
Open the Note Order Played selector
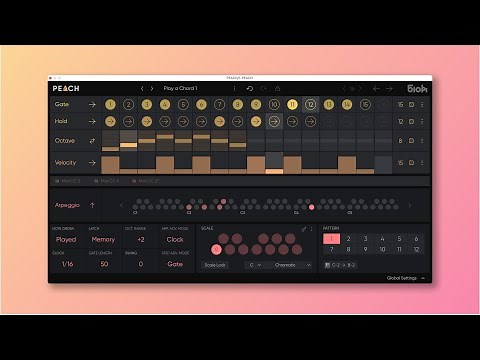tap(66, 240)
